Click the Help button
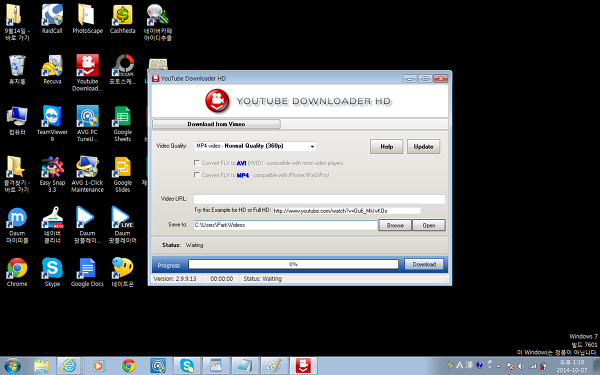The height and width of the screenshot is (375, 600). pos(386,147)
